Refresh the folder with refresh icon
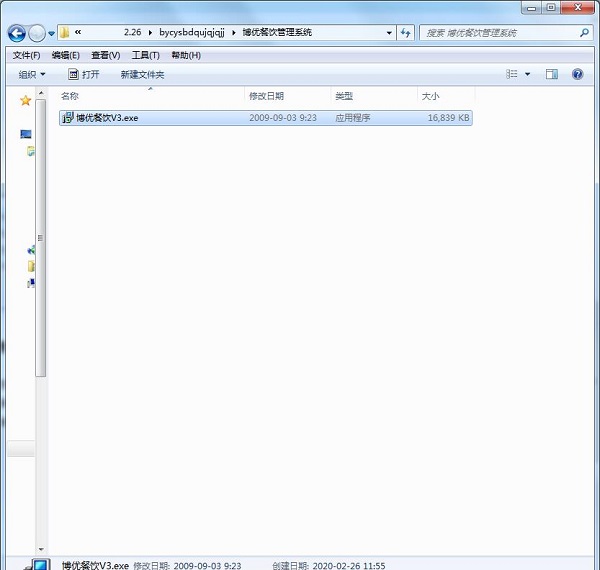 click(x=405, y=33)
